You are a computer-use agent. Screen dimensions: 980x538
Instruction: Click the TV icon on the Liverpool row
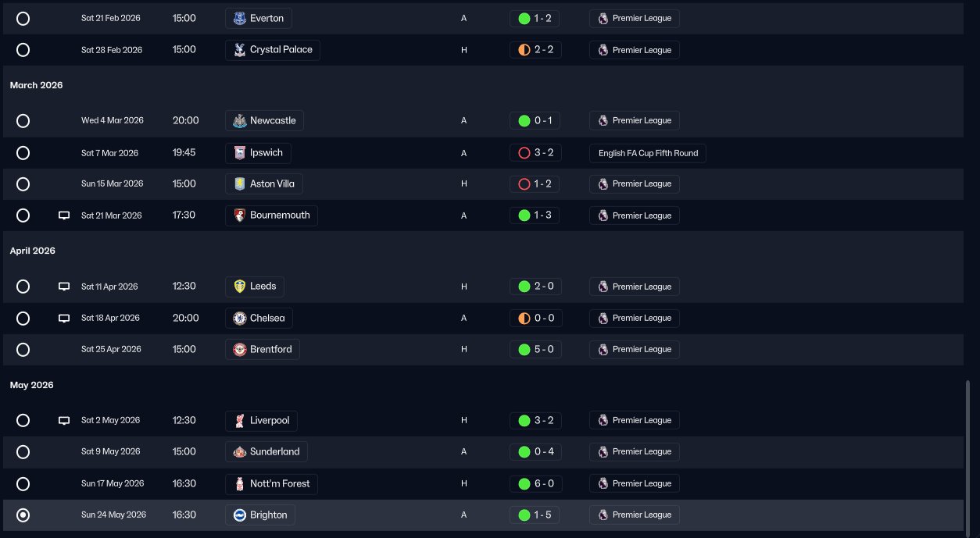pos(64,420)
